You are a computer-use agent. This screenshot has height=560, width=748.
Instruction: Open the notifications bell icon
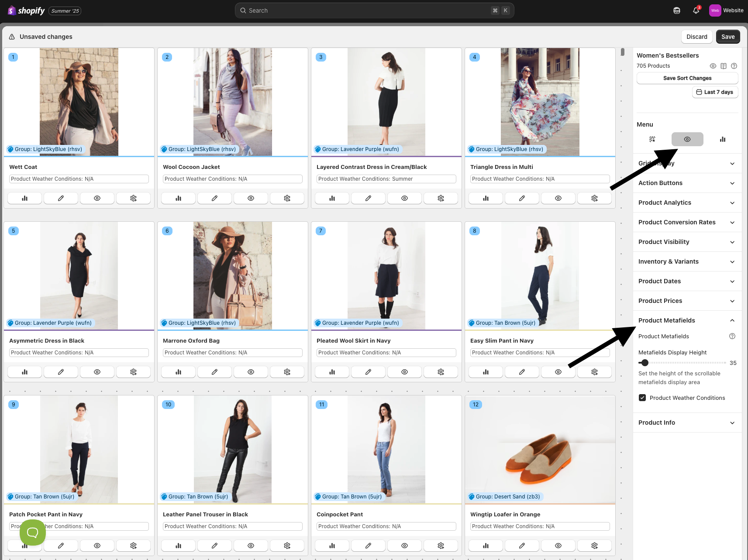tap(696, 10)
